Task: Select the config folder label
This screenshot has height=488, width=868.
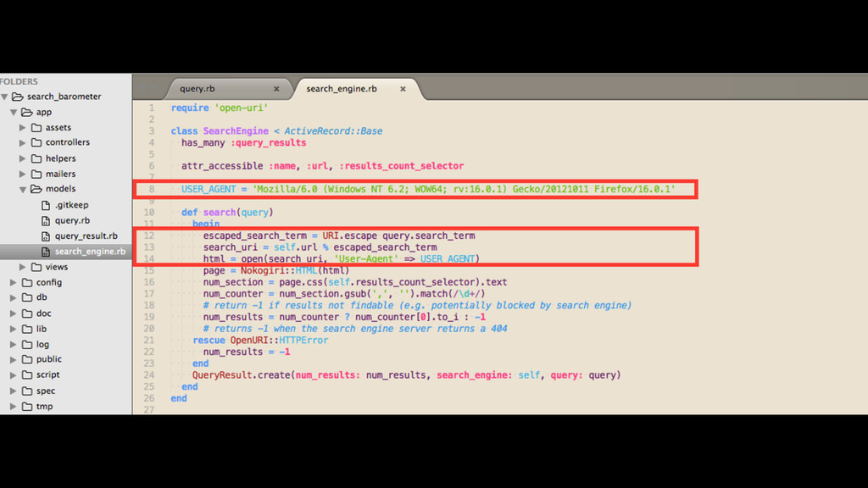Action: click(x=49, y=283)
